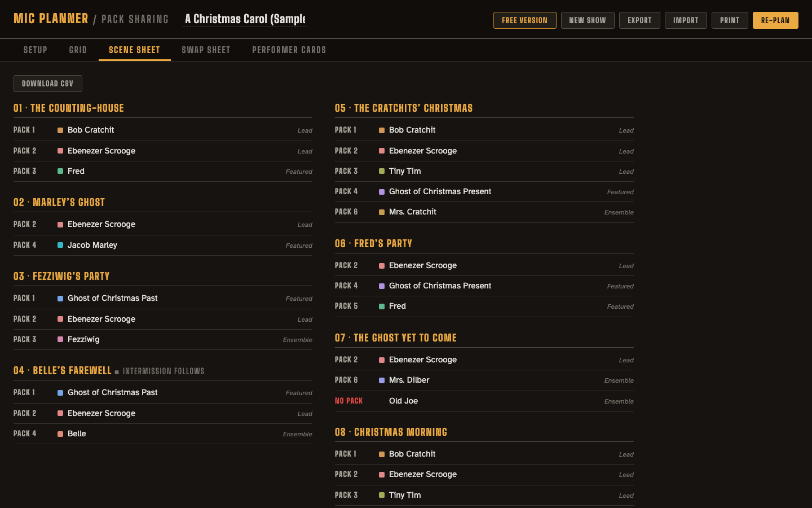Open the Setup tab
The width and height of the screenshot is (812, 508).
(x=36, y=50)
